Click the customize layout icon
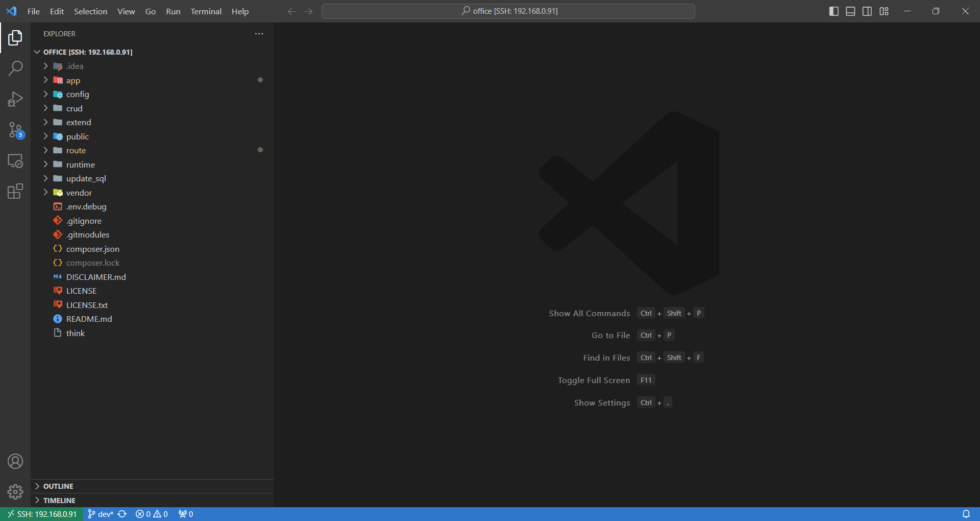980x521 pixels. tap(884, 11)
